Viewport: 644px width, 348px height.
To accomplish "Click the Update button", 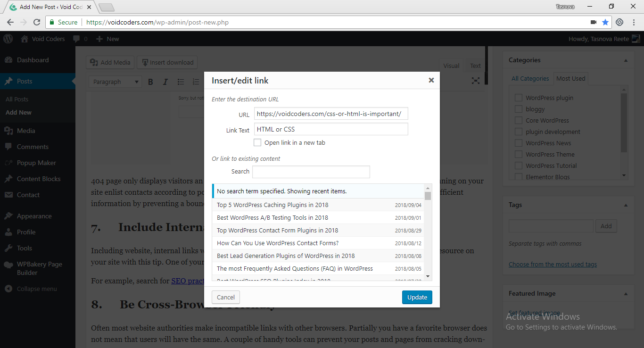I will pyautogui.click(x=417, y=297).
